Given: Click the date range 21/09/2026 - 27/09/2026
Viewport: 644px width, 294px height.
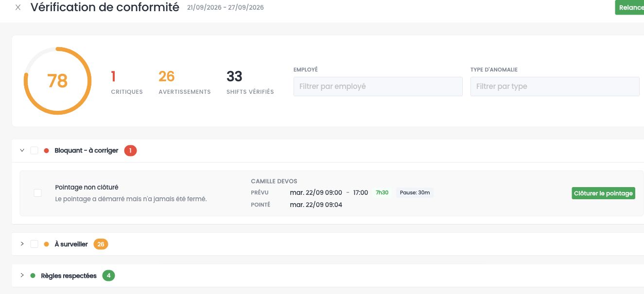Looking at the screenshot, I should click(226, 8).
